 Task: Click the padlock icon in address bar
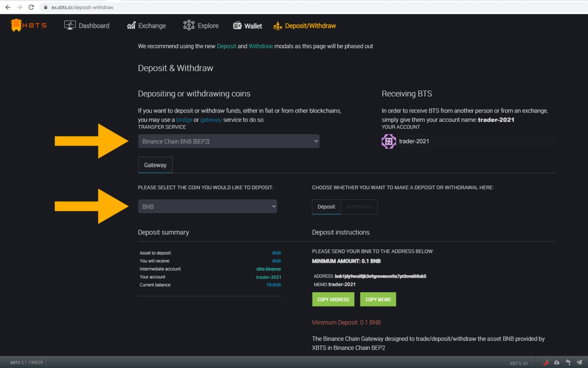[45, 7]
